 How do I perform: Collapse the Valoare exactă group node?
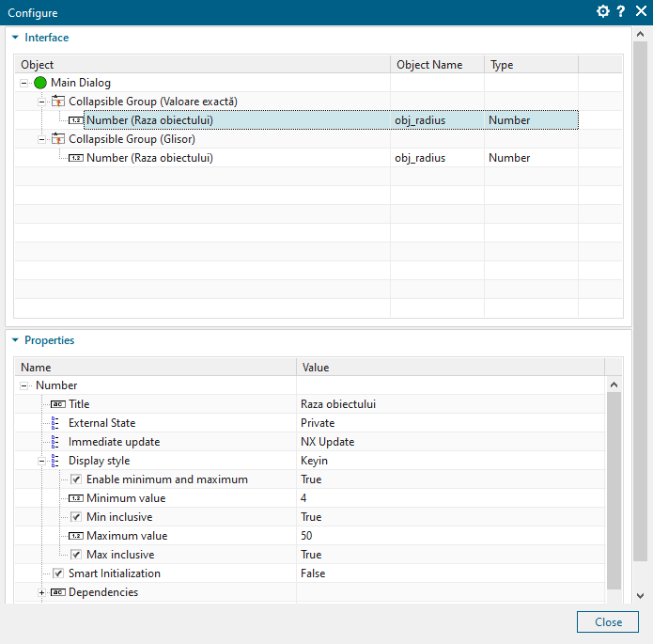[x=41, y=102]
